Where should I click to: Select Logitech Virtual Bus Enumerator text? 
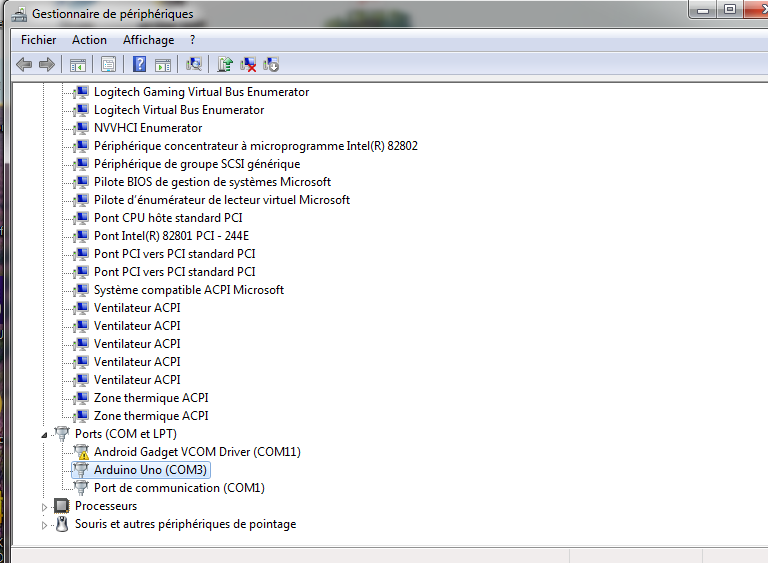click(179, 110)
